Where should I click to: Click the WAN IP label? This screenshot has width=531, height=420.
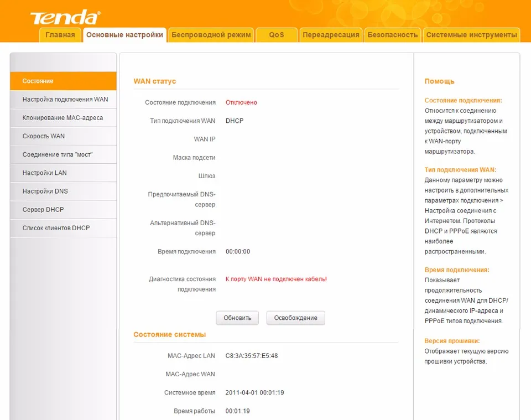tap(205, 139)
